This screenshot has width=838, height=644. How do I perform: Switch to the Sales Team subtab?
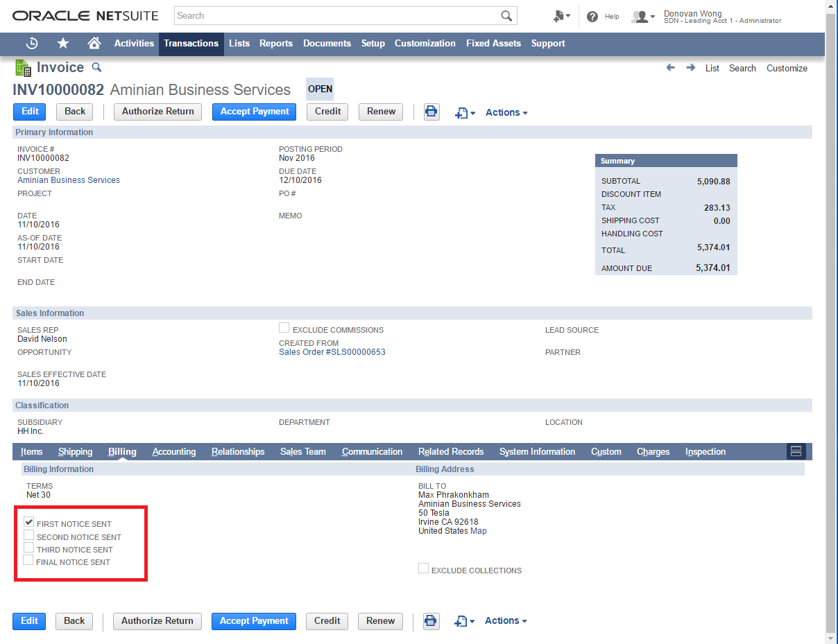click(303, 451)
